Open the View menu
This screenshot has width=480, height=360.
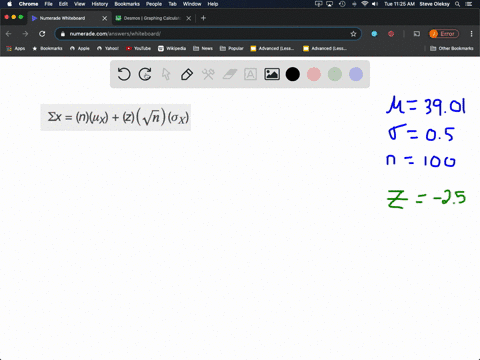79,4
